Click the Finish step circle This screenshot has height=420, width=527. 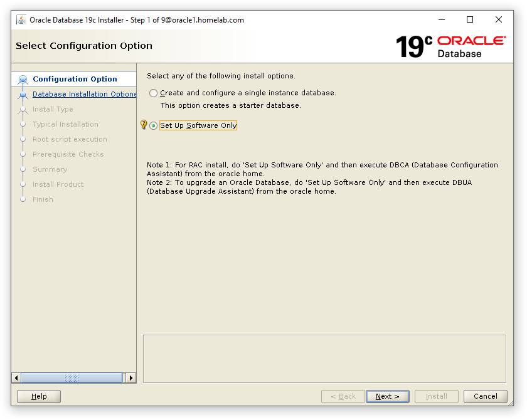point(23,199)
